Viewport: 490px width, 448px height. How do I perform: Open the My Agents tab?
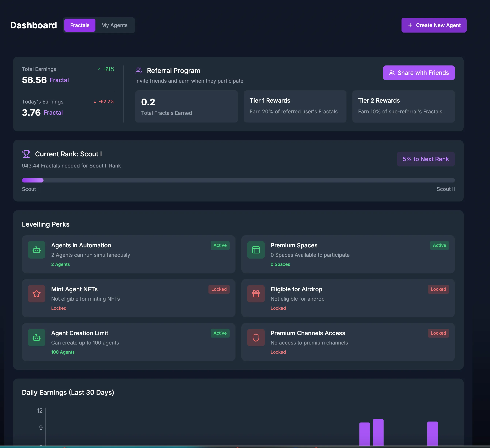pos(114,25)
